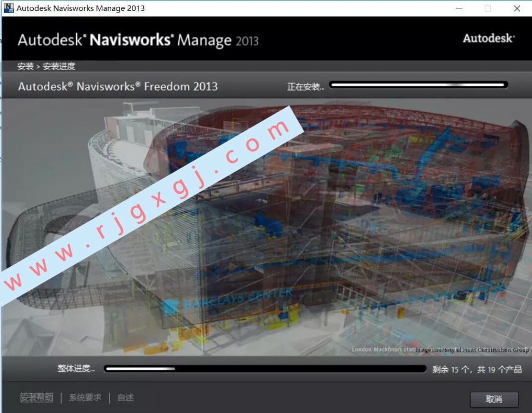Viewport: 532px width, 413px height.
Task: Click the 正在安装 product progress bar
Action: pyautogui.click(x=418, y=85)
